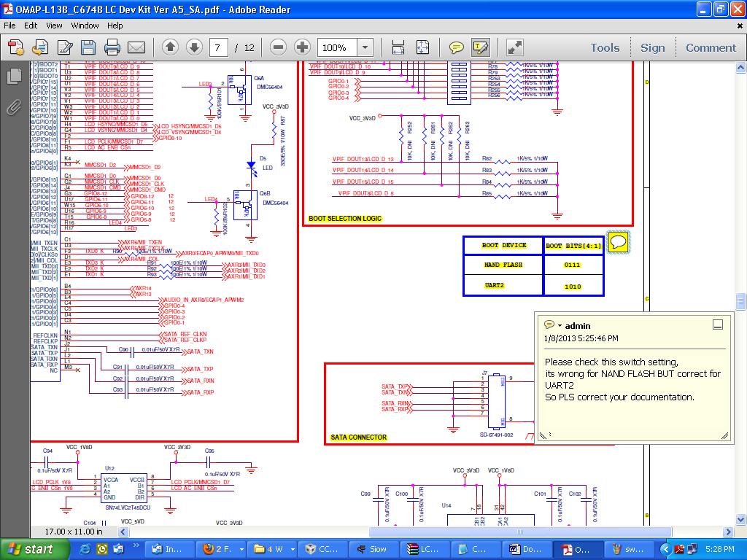Click the taskbar clock 5:28 PM

coord(719,549)
